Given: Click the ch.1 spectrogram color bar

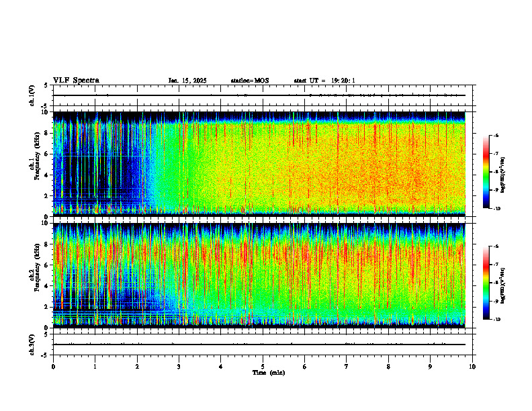Looking at the screenshot, I should [x=486, y=172].
